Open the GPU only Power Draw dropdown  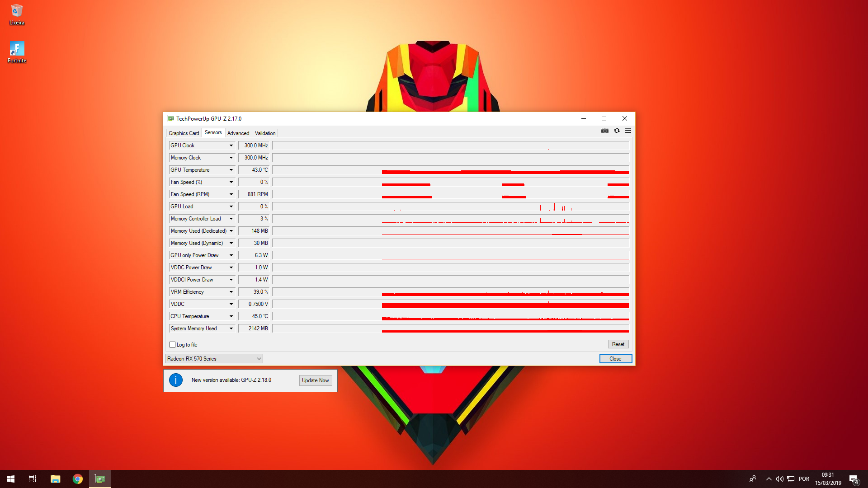(x=231, y=255)
